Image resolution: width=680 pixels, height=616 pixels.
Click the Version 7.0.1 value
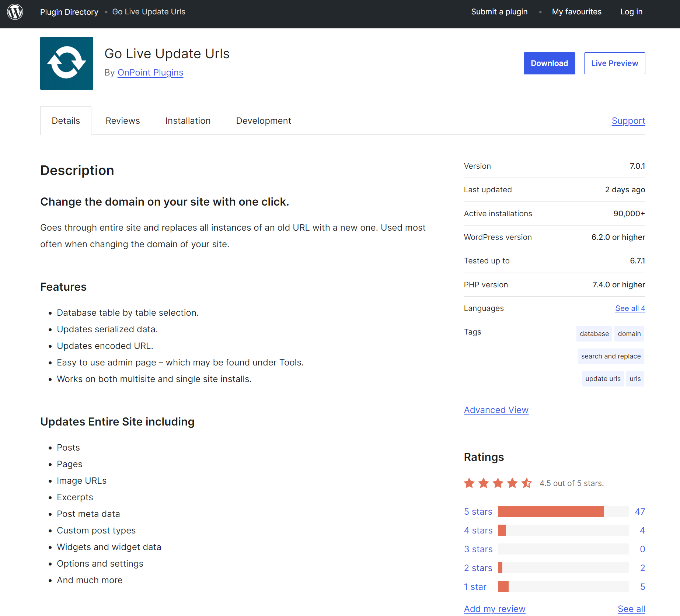(637, 166)
